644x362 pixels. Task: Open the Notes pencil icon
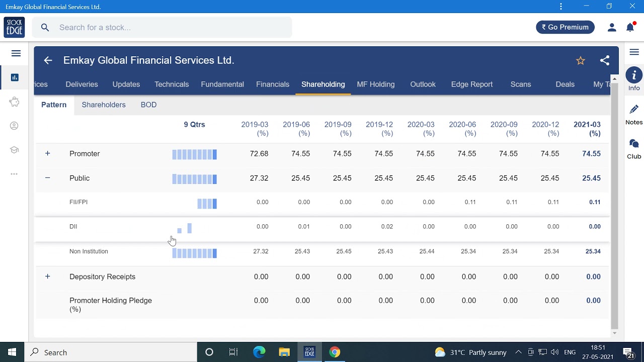(x=634, y=110)
